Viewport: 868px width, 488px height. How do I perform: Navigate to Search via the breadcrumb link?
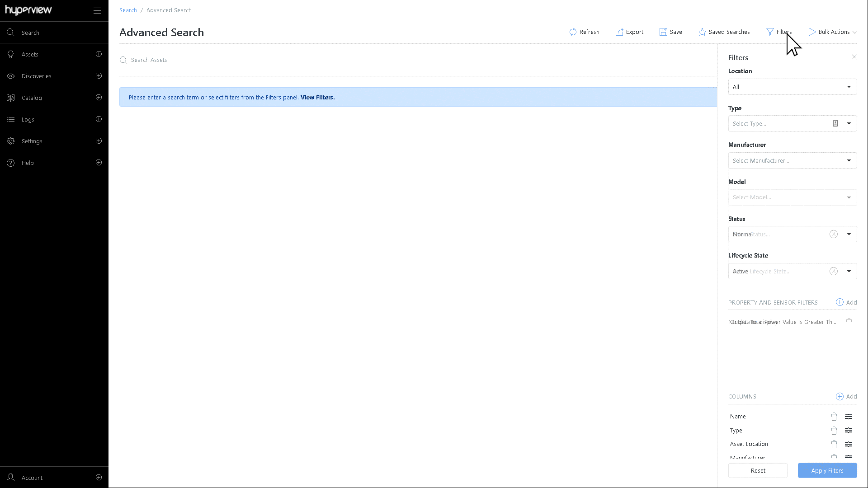coord(128,10)
